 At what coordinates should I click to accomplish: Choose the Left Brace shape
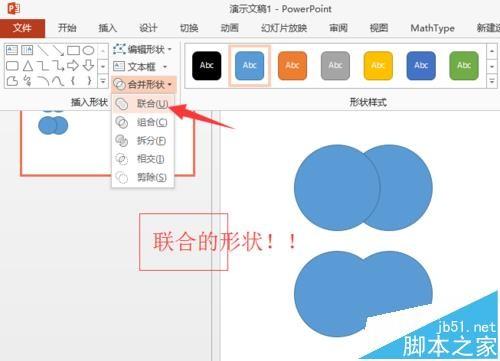click(73, 81)
